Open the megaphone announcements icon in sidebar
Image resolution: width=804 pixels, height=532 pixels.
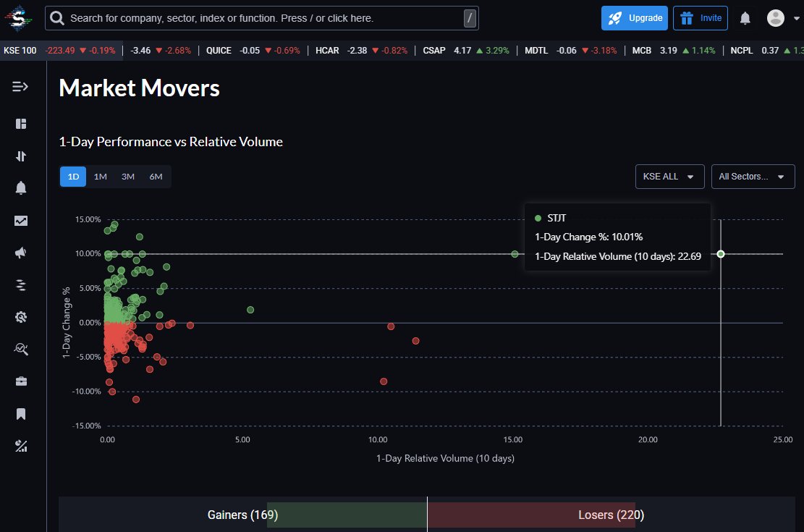click(x=21, y=253)
